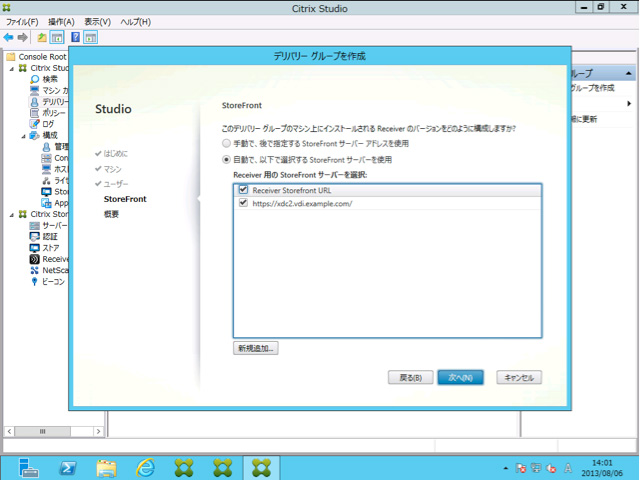Viewport: 640px width, 480px height.
Task: Uncheck the https://xdc2.vdi.example.com/ checkbox
Action: pyautogui.click(x=243, y=202)
